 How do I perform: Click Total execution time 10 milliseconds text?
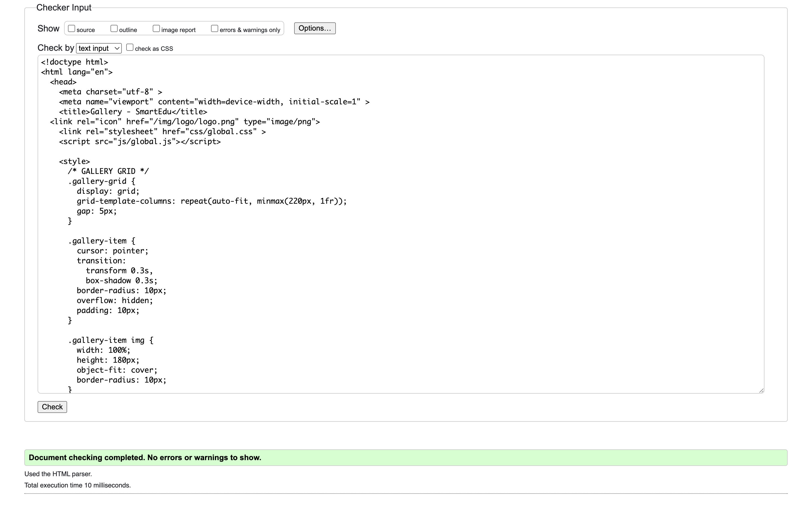pos(77,485)
